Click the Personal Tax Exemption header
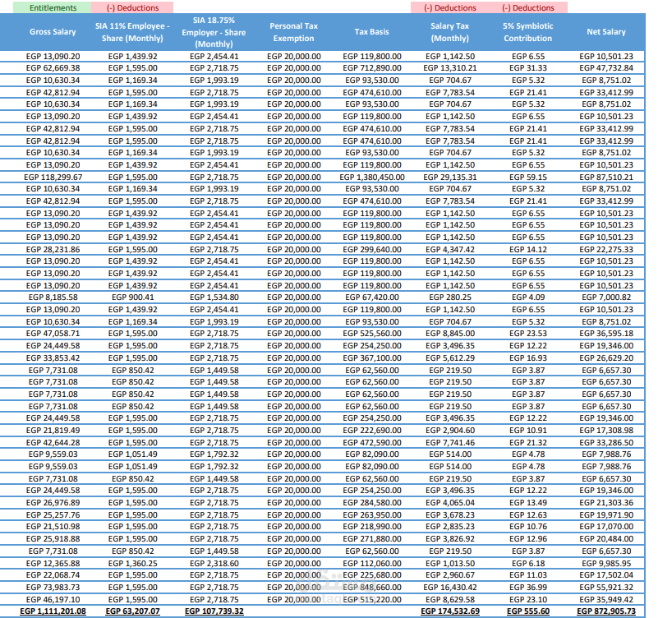Image resolution: width=672 pixels, height=618 pixels. [293, 32]
